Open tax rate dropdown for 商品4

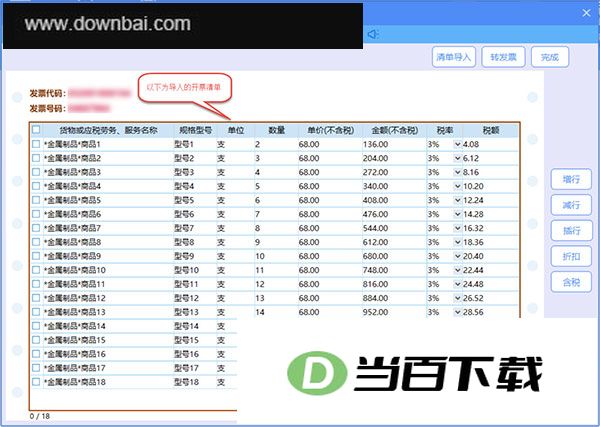point(457,186)
